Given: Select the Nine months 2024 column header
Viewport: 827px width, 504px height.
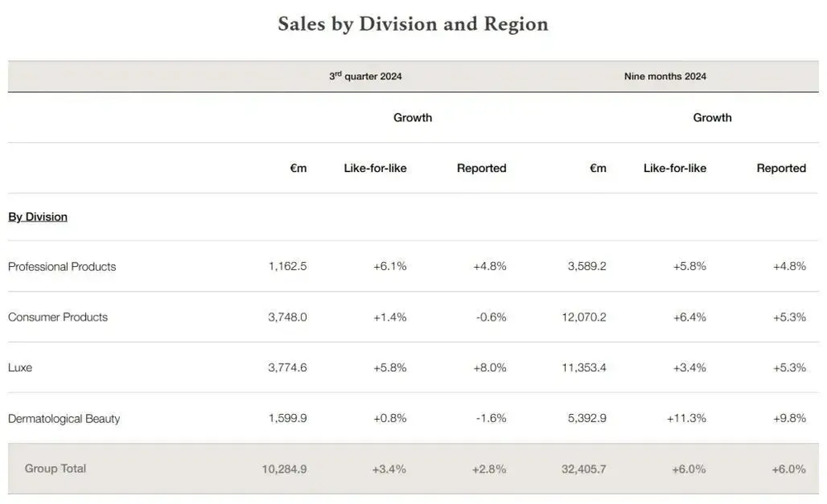Looking at the screenshot, I should point(665,76).
